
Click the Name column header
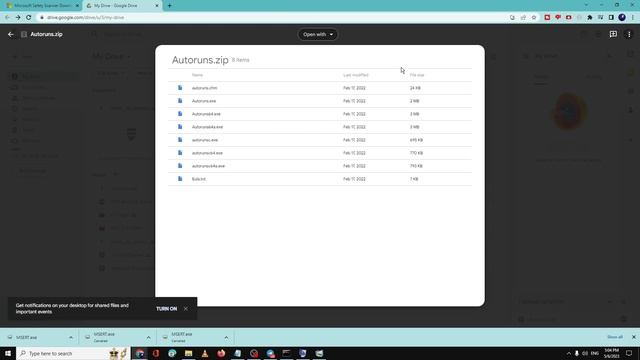(x=197, y=75)
